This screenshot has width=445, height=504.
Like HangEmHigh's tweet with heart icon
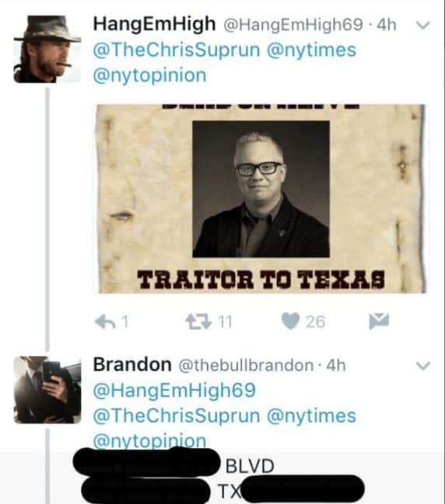pos(291,321)
